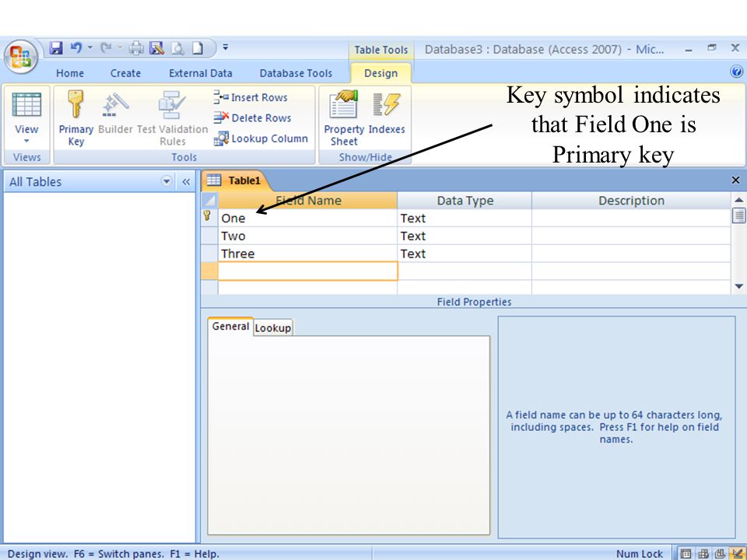Click the blue Help question mark icon
Image resolution: width=747 pixels, height=560 pixels.
[736, 72]
